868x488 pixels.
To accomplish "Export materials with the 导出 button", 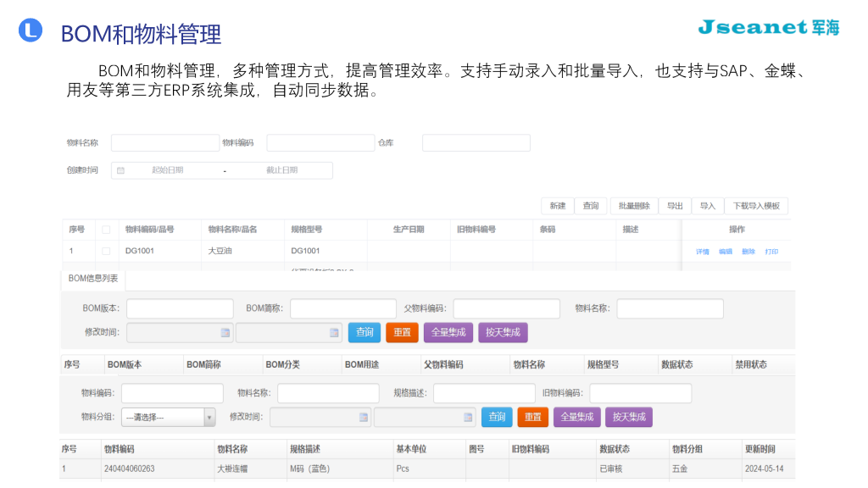I will coord(674,206).
